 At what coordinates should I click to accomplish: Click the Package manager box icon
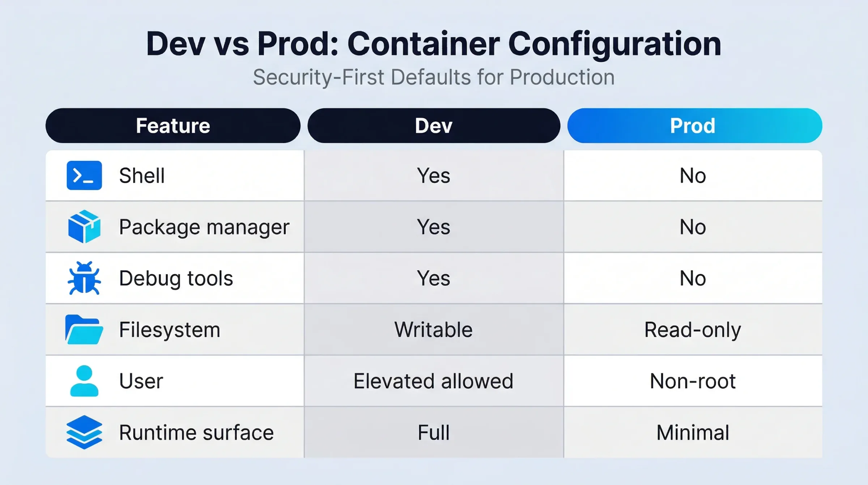pyautogui.click(x=84, y=227)
